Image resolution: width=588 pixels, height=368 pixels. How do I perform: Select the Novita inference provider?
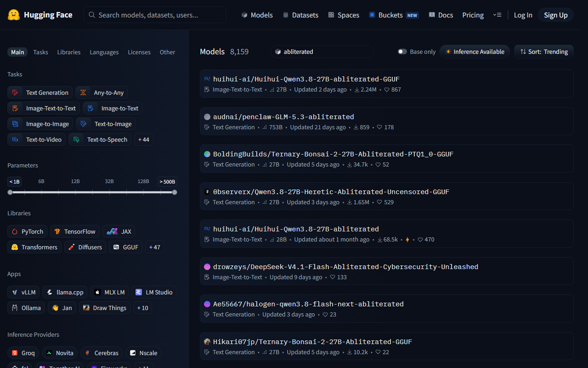[x=60, y=353]
